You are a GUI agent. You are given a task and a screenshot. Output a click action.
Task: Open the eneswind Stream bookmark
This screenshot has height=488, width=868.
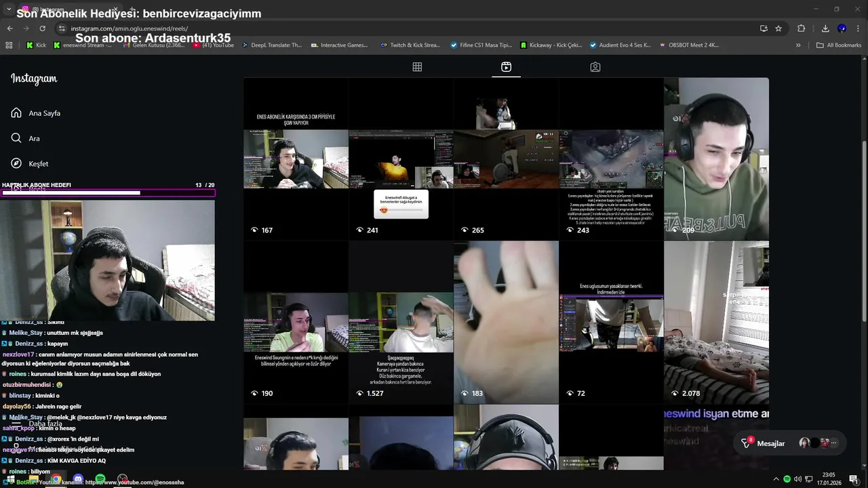(x=83, y=45)
